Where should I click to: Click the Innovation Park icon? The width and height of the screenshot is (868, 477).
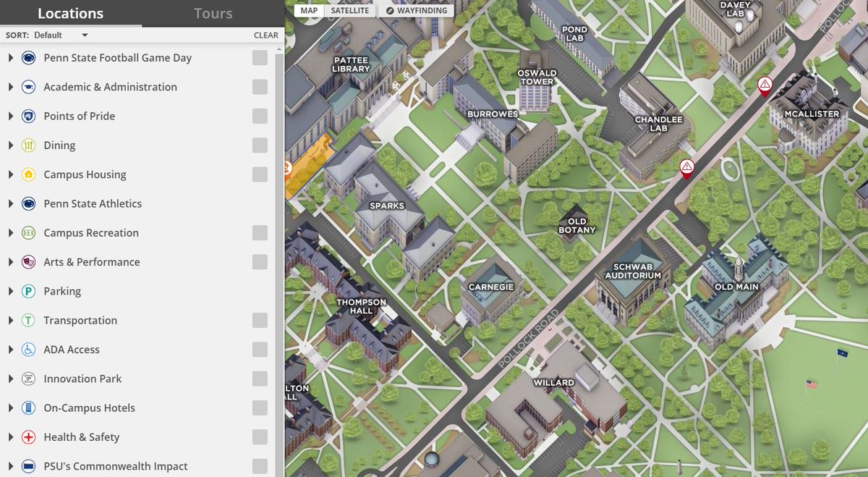(x=29, y=379)
